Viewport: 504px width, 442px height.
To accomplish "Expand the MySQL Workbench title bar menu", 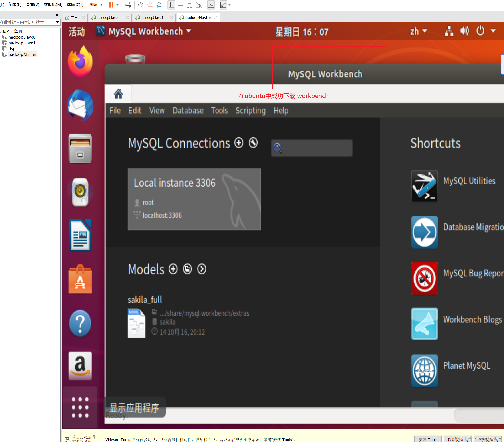I will pyautogui.click(x=189, y=31).
